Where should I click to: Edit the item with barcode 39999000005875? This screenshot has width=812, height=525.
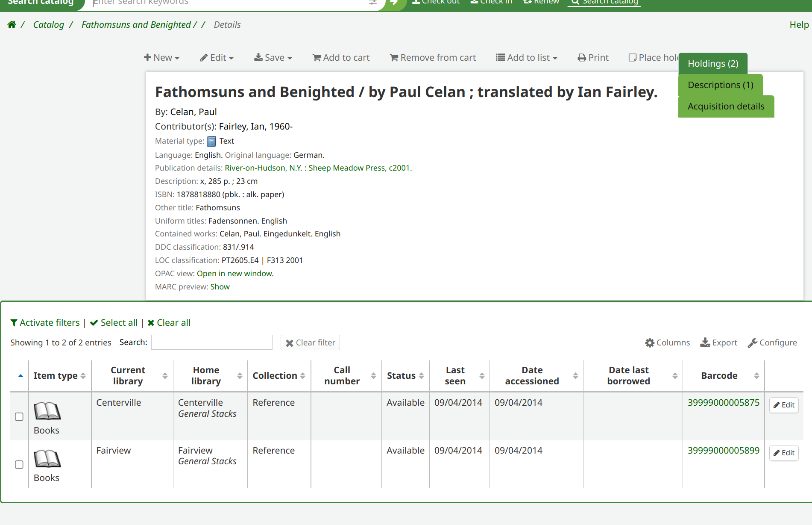pyautogui.click(x=784, y=405)
